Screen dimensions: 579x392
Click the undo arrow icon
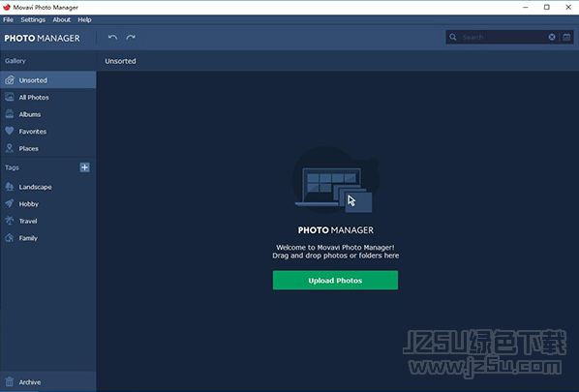pyautogui.click(x=112, y=38)
